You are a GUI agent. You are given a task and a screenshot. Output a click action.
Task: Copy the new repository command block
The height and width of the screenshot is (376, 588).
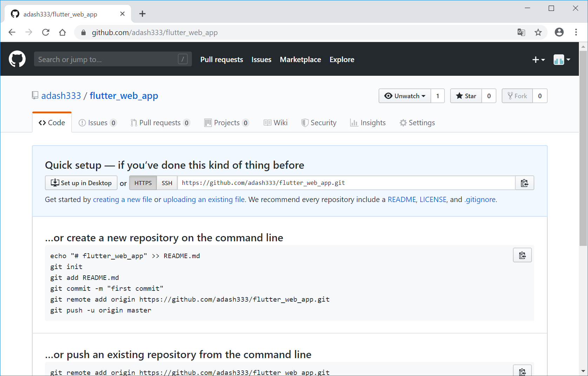click(x=522, y=255)
